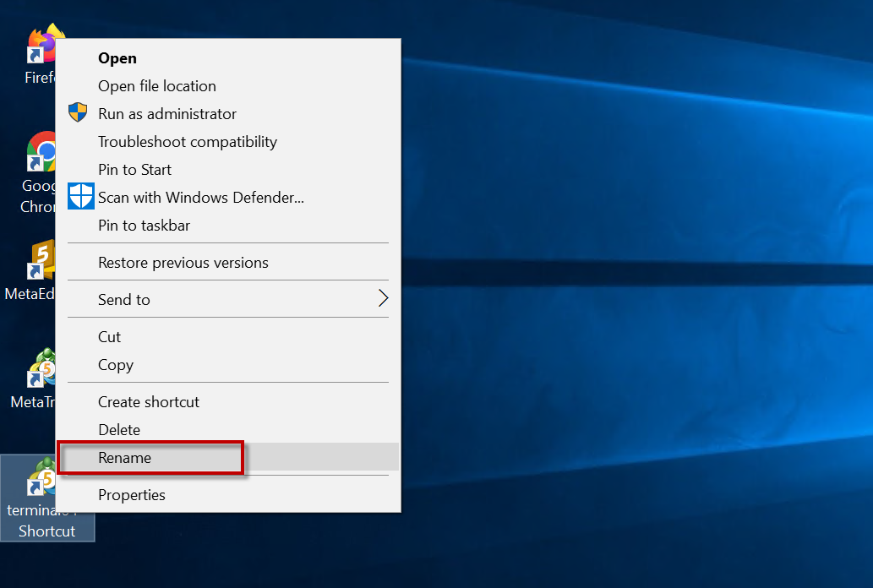Open Properties from the context menu
The width and height of the screenshot is (873, 588).
click(132, 495)
